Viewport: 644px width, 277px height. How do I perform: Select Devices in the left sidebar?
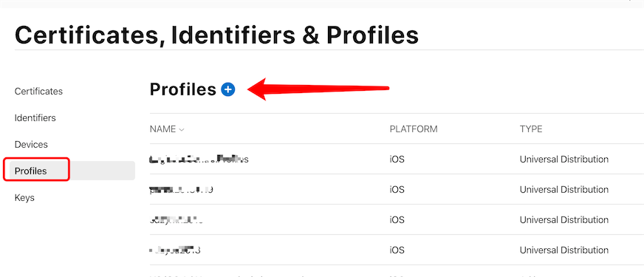(x=31, y=145)
